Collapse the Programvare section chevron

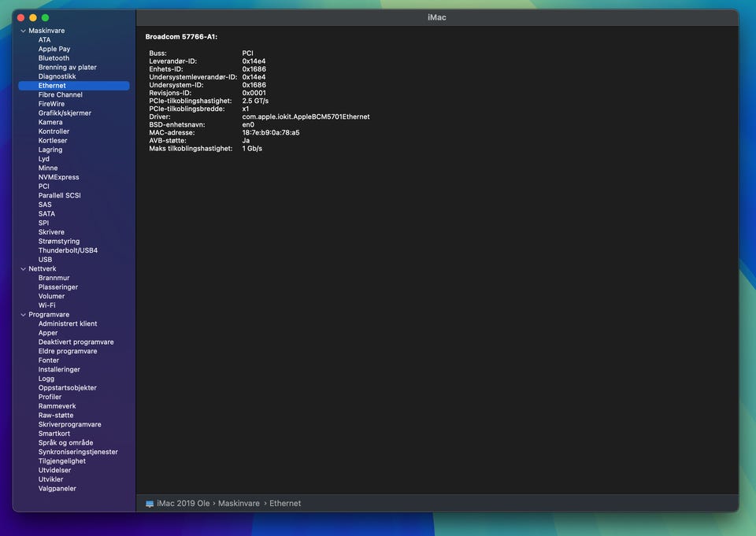coord(23,315)
